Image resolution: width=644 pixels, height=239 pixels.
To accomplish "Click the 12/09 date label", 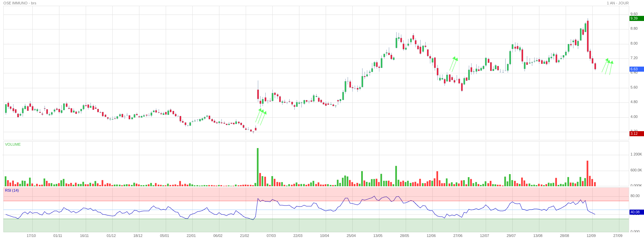I will pyautogui.click(x=591, y=236).
